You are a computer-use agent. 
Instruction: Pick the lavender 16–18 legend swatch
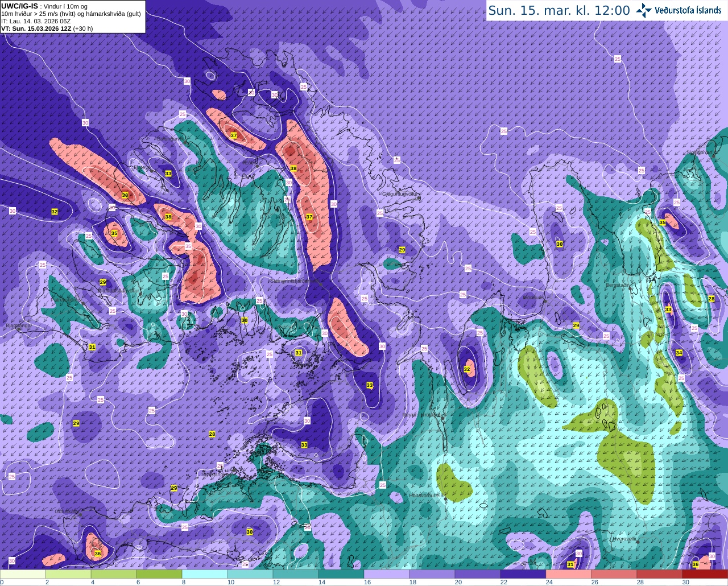click(387, 575)
